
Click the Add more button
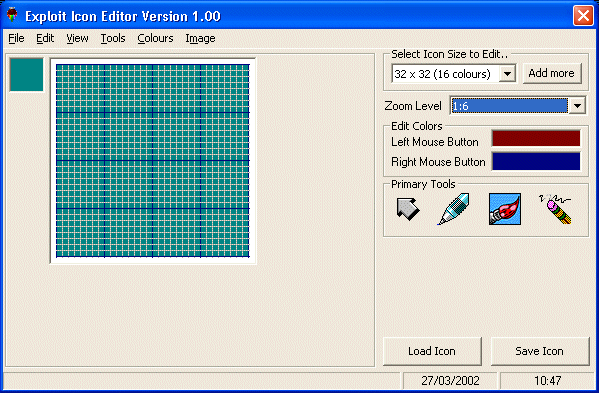coord(552,73)
